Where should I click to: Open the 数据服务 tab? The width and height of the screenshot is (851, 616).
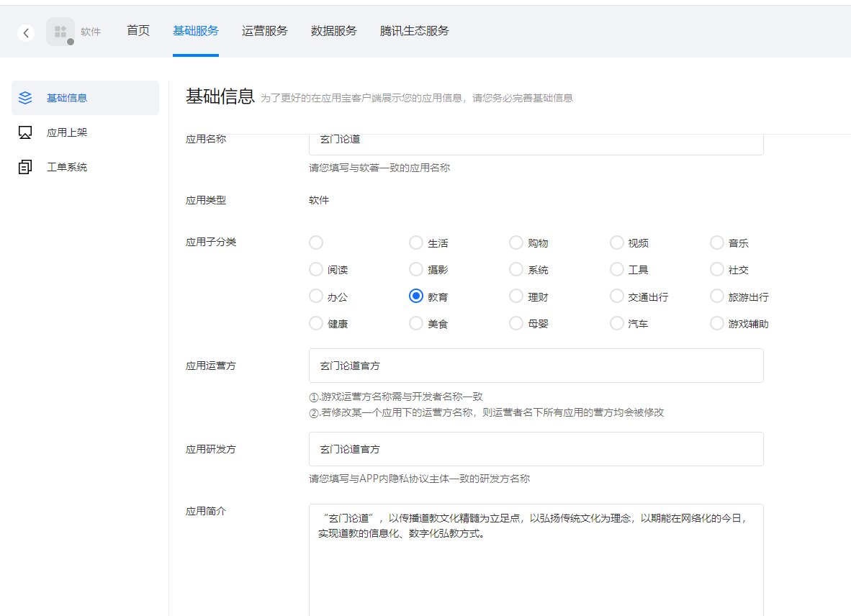333,31
